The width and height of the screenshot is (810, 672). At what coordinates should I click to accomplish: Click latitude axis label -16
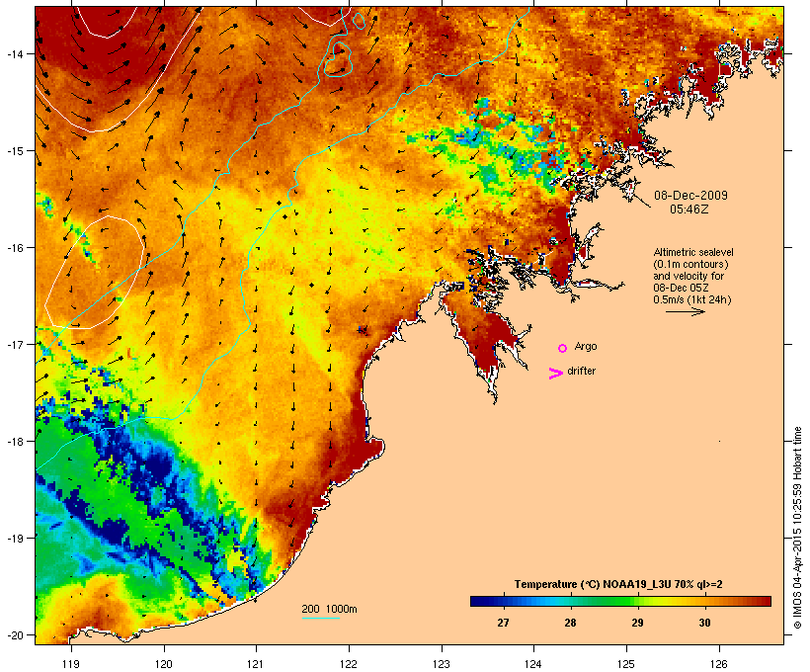click(x=14, y=248)
